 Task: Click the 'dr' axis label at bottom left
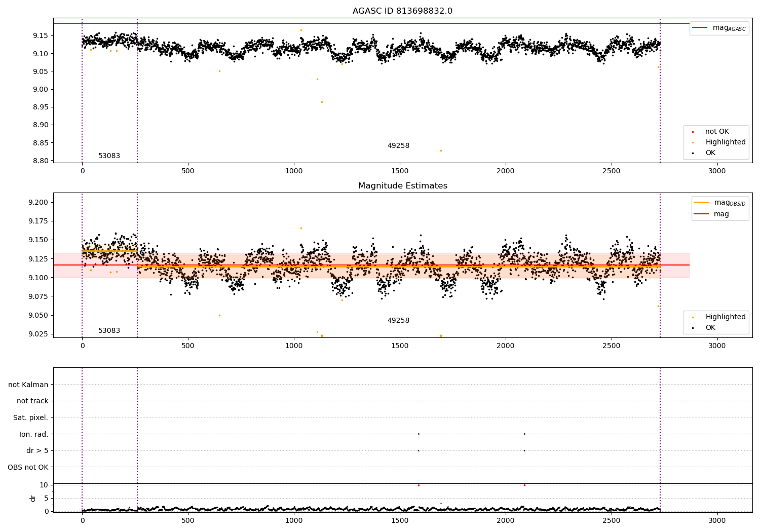[33, 499]
